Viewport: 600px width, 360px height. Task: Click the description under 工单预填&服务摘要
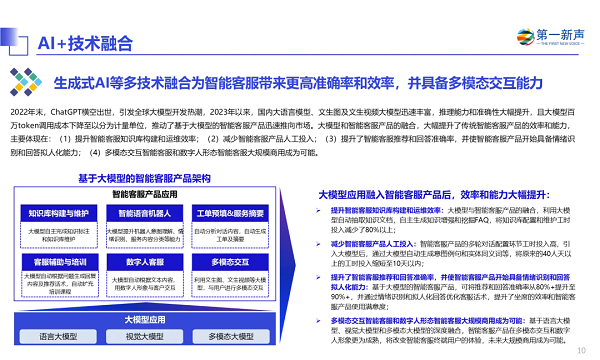pos(230,235)
